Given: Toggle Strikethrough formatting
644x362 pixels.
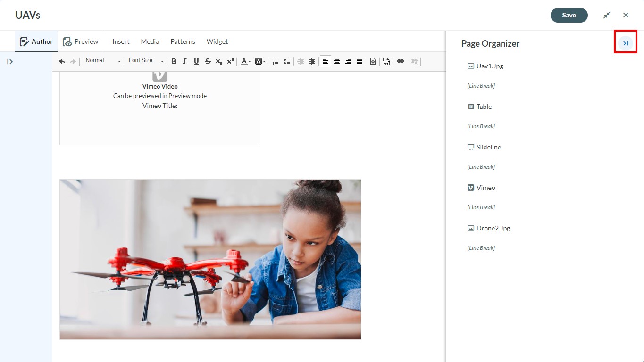Looking at the screenshot, I should pyautogui.click(x=208, y=61).
